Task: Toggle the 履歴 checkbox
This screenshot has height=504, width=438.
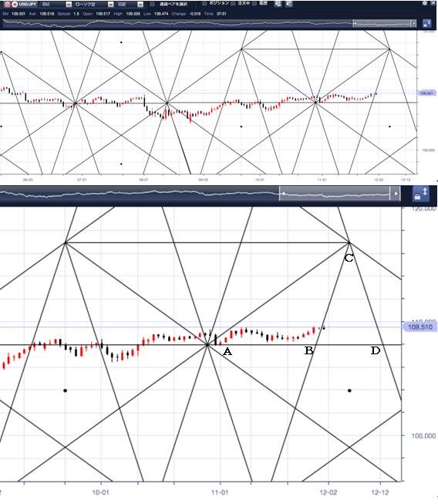Action: point(254,3)
